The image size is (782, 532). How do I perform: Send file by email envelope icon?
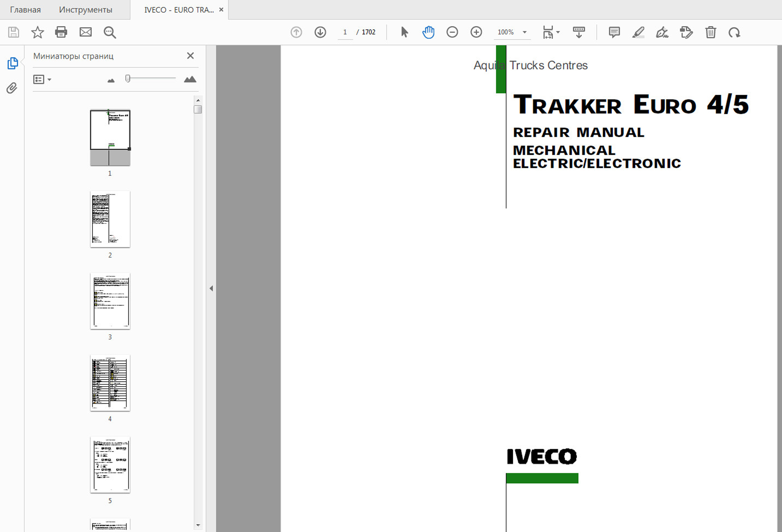85,32
